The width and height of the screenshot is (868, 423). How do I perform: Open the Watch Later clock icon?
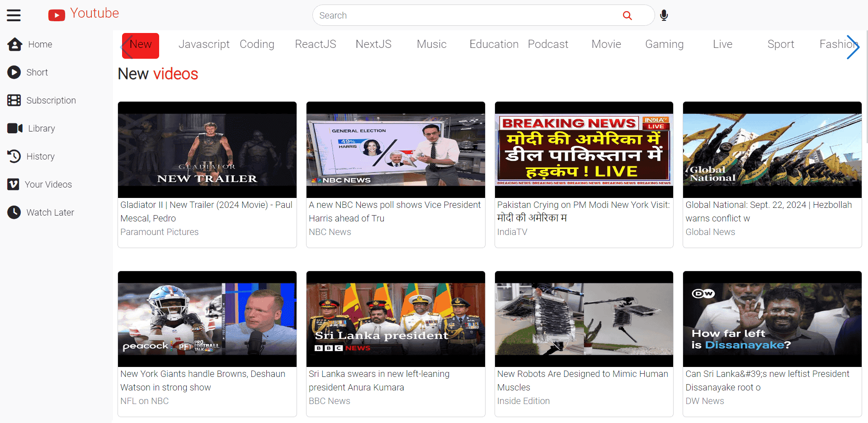click(14, 212)
